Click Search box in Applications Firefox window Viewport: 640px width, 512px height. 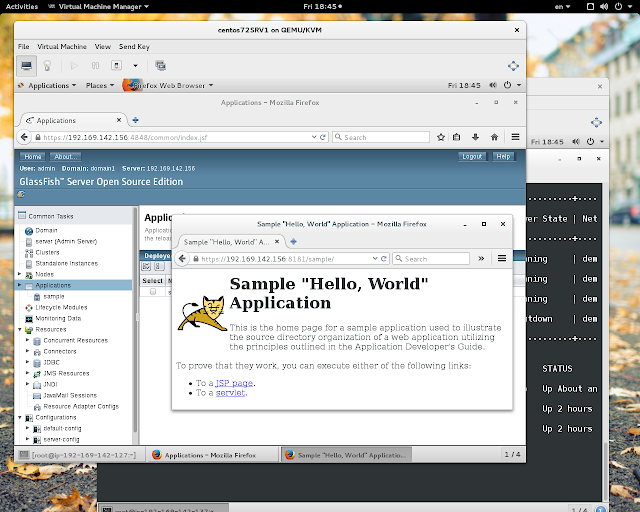coord(381,137)
